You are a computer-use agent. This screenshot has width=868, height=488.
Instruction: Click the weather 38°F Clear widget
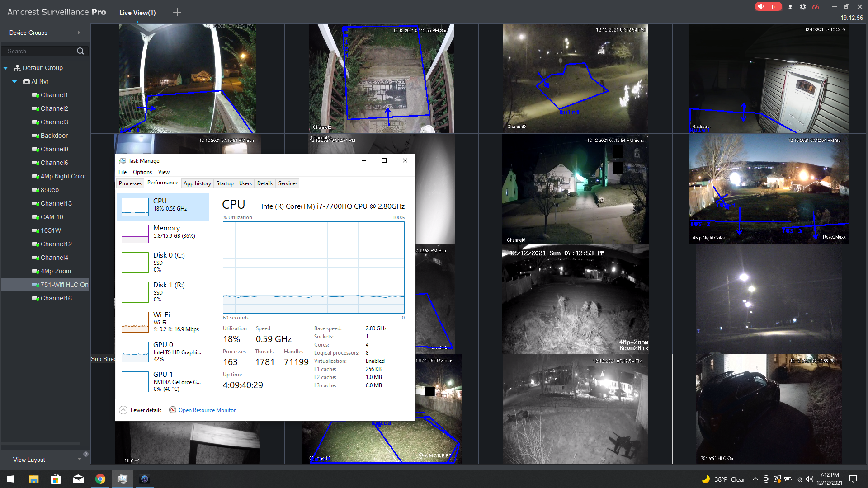point(723,479)
